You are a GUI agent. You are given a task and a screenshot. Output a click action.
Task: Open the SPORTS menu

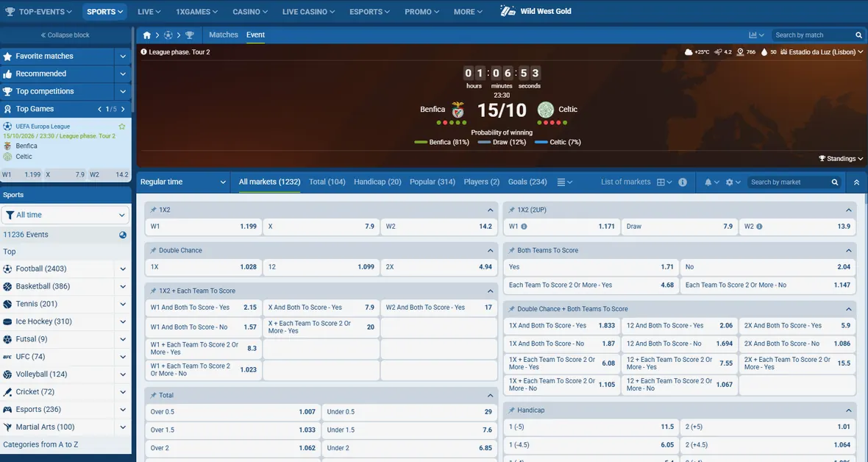tap(104, 12)
